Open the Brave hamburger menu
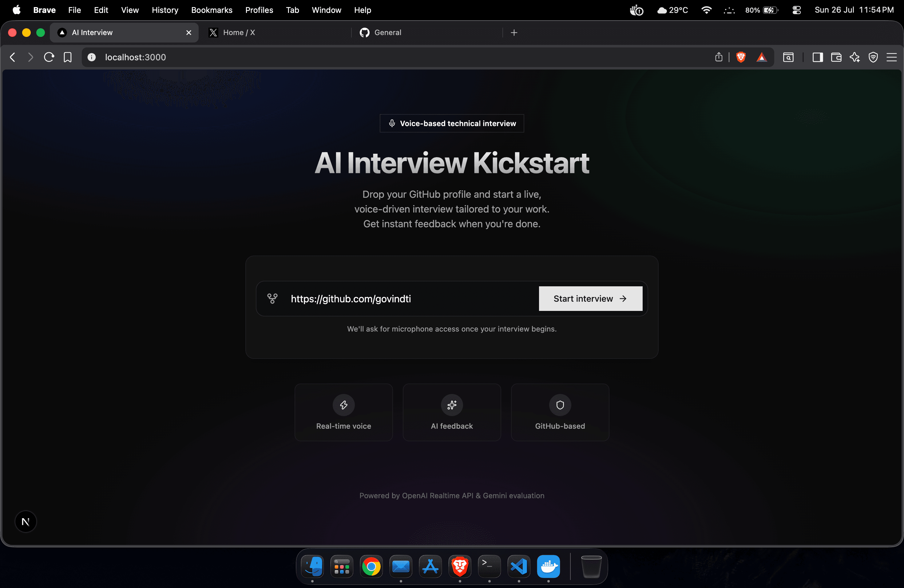This screenshot has width=904, height=588. (x=891, y=58)
